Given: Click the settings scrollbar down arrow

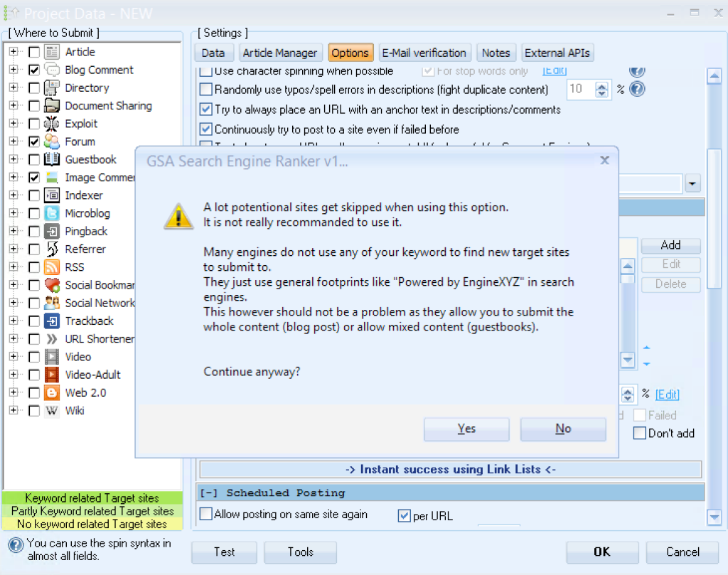Looking at the screenshot, I should (x=714, y=517).
